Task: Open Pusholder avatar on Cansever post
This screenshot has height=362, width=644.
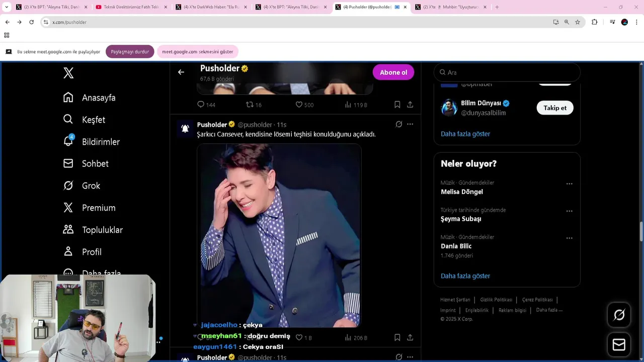Action: (185, 129)
